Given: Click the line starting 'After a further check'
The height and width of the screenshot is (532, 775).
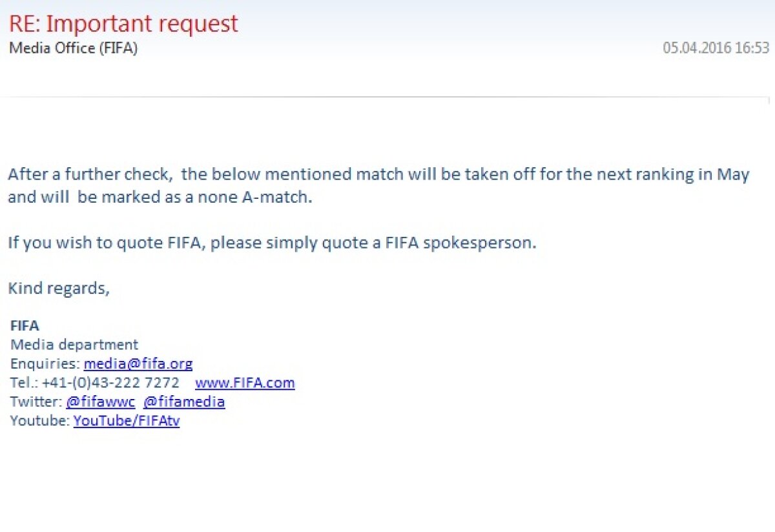Looking at the screenshot, I should [x=378, y=175].
